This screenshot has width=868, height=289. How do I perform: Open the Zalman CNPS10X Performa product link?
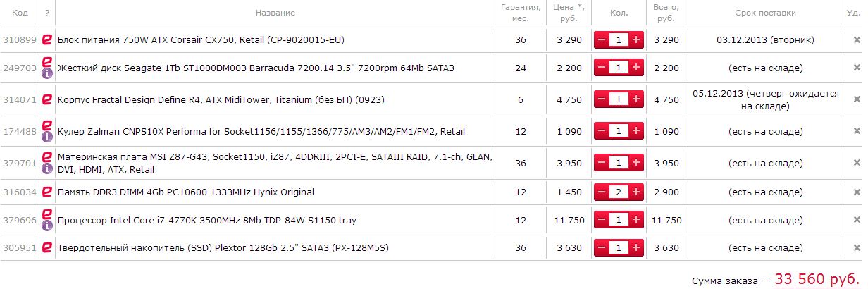tap(261, 131)
